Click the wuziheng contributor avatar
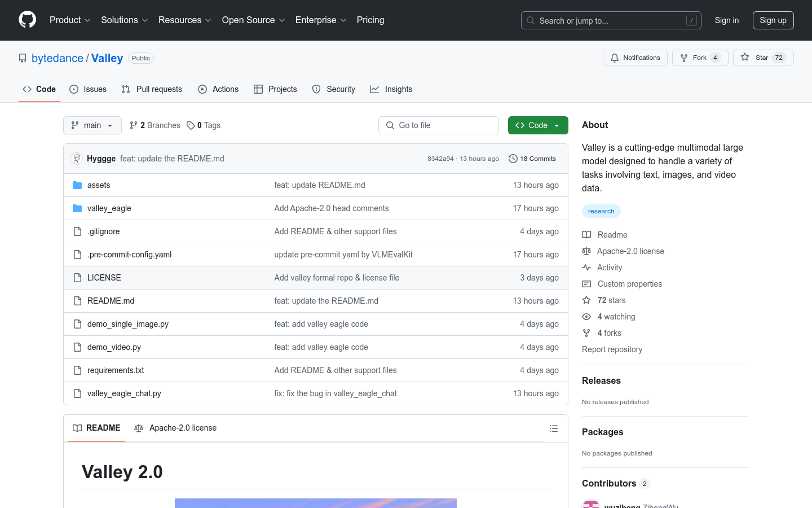 click(591, 504)
